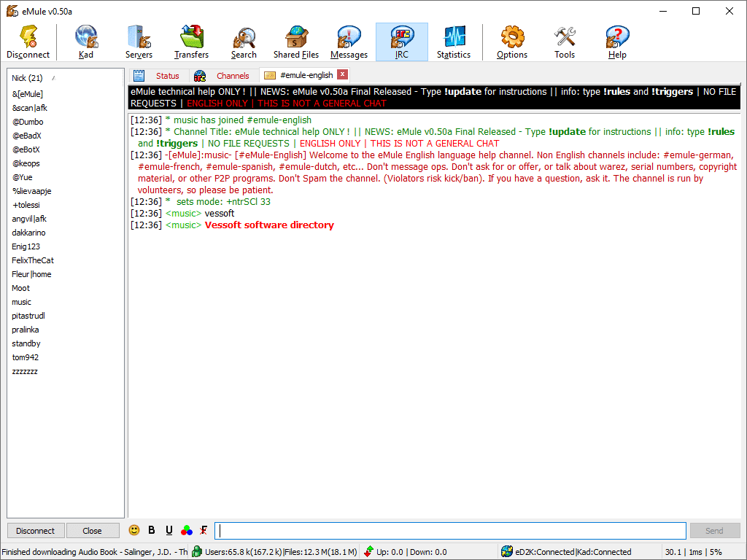Open the Options dialog

click(x=512, y=42)
